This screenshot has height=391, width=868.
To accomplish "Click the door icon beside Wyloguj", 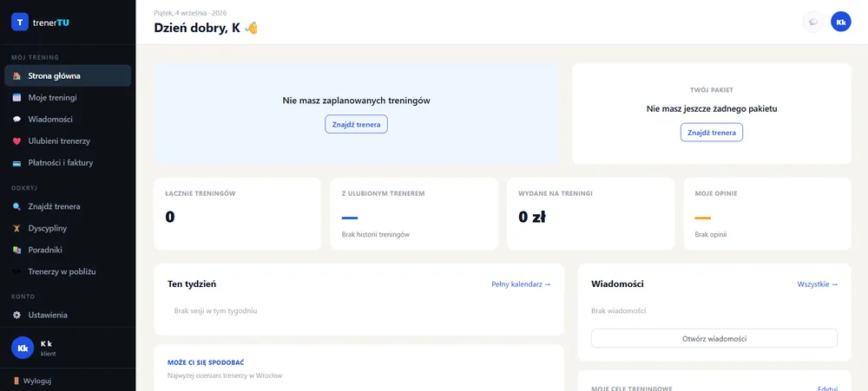I will click(16, 381).
